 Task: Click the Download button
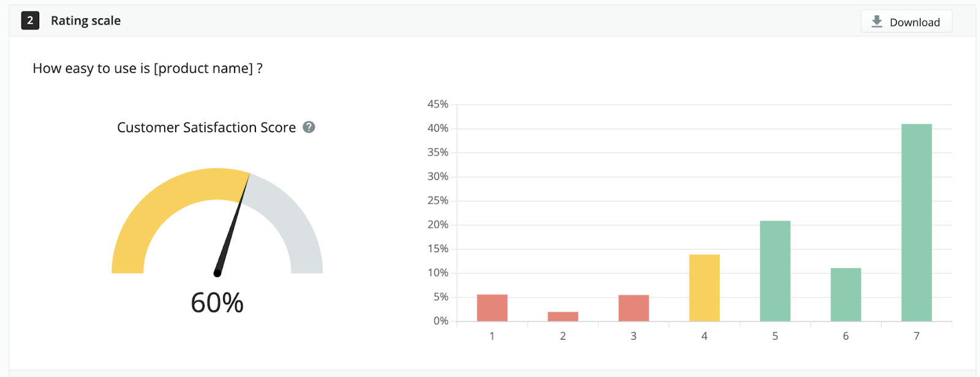(x=907, y=21)
